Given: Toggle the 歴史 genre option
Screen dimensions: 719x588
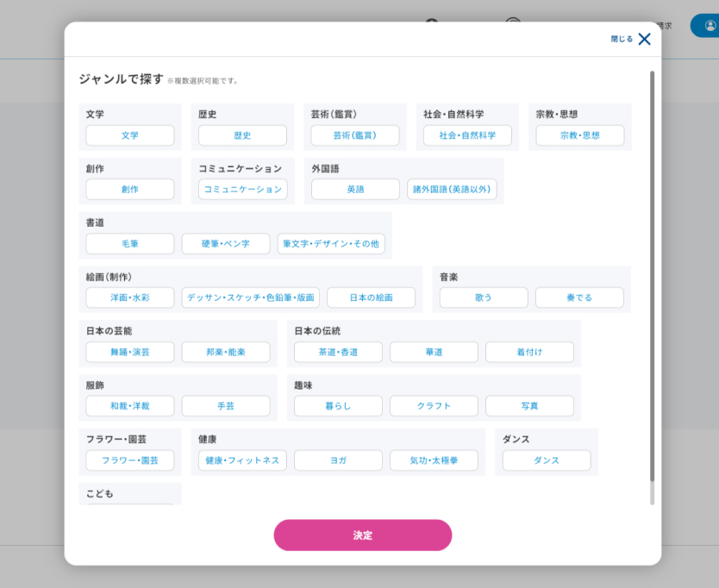Looking at the screenshot, I should [x=242, y=135].
